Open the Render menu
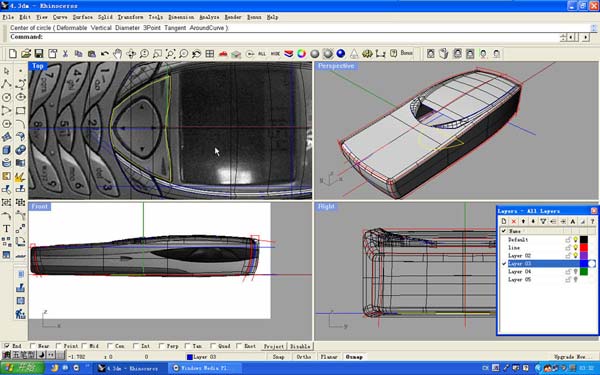Image resolution: width=600 pixels, height=375 pixels. [233, 17]
